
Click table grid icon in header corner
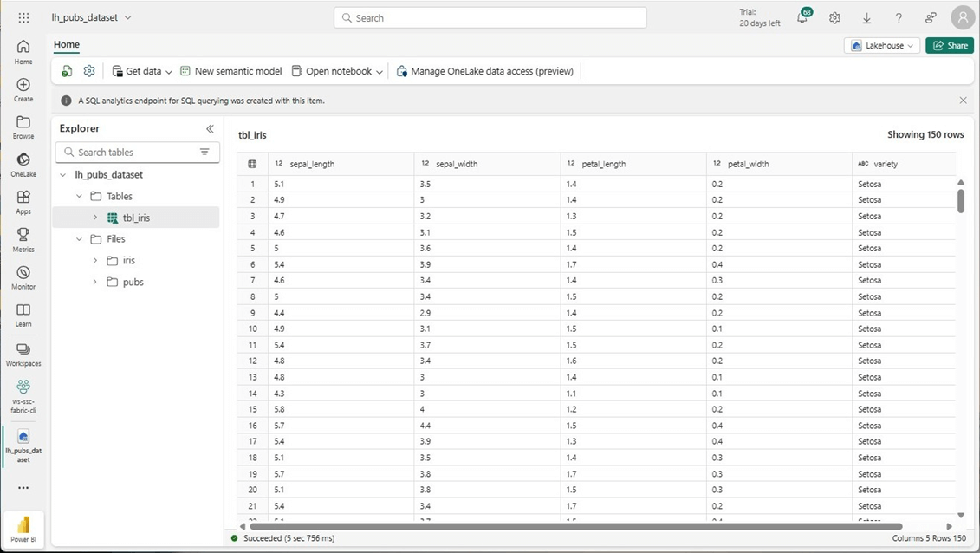pos(252,164)
